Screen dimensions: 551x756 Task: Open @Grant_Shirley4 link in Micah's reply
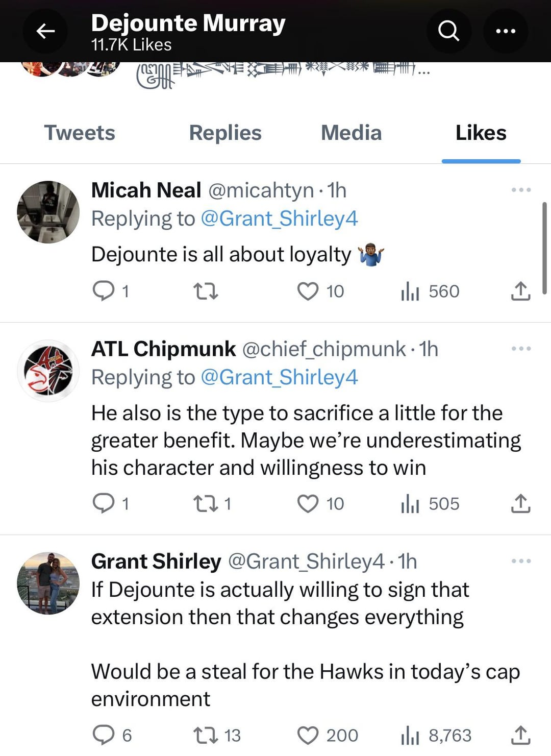[x=279, y=218]
